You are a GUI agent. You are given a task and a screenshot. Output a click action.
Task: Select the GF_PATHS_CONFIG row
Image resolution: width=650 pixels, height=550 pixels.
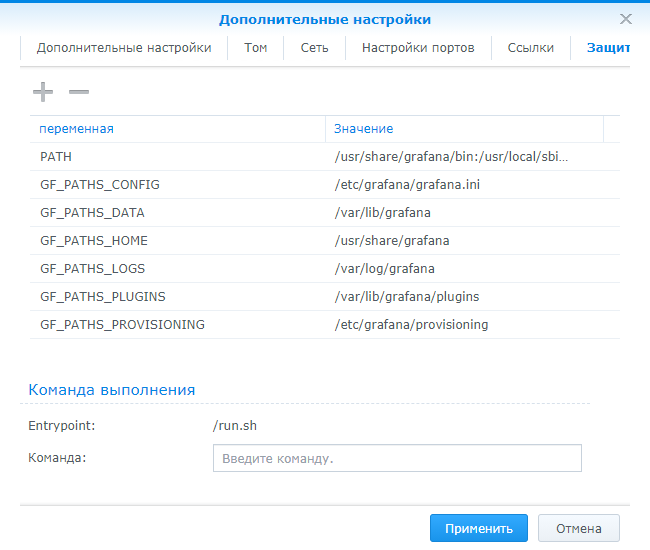(x=100, y=185)
